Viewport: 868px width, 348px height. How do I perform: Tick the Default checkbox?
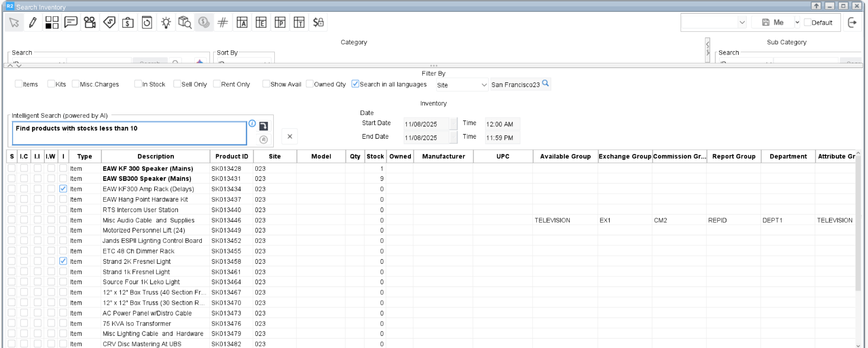[x=807, y=22]
